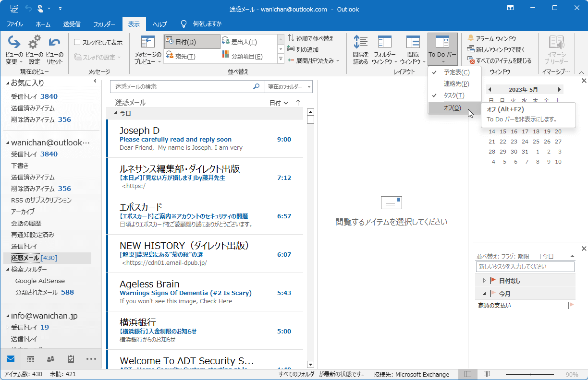Toggle sort direction arrow in message list
This screenshot has height=380, width=588.
click(298, 103)
